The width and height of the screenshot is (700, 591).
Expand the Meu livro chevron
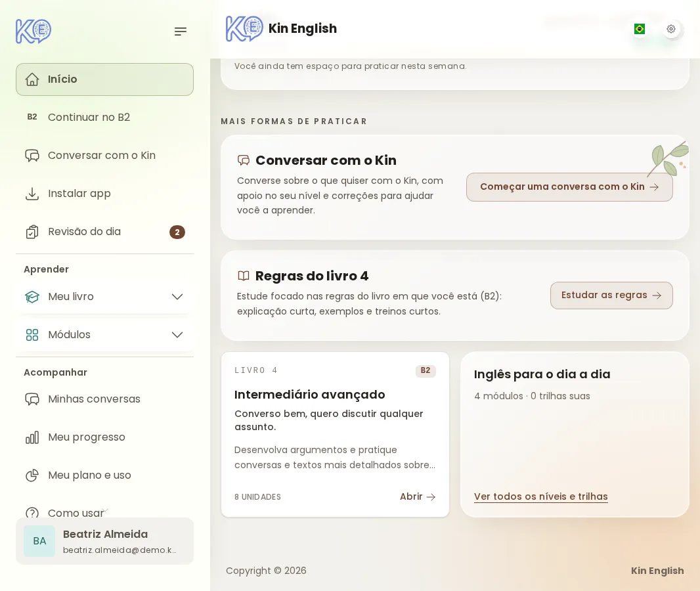[177, 297]
